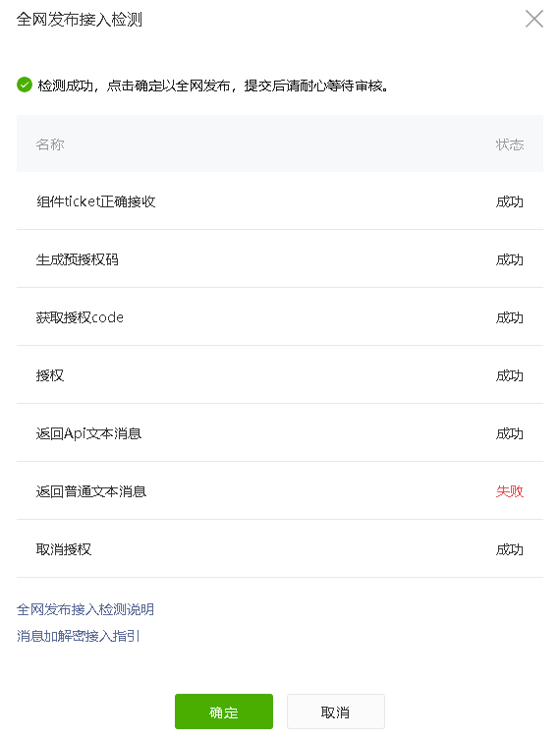The width and height of the screenshot is (560, 740).
Task: Select the 返回Api文本消息 row
Action: click(x=280, y=433)
